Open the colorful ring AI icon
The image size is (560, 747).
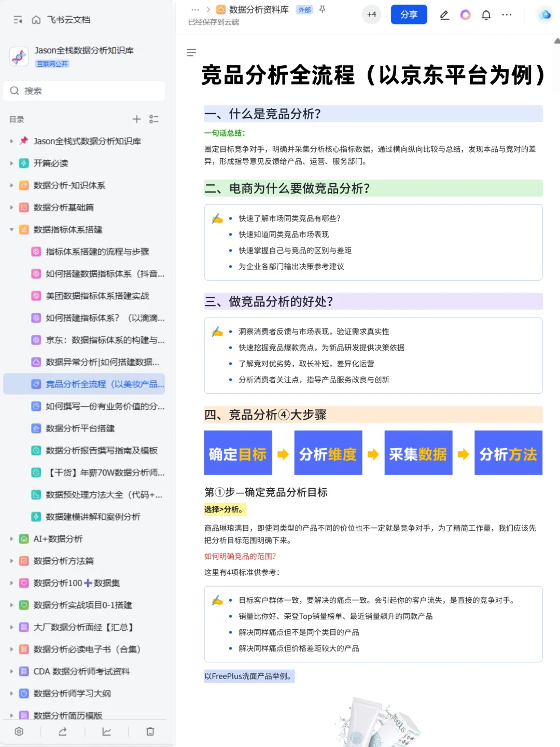tap(466, 15)
